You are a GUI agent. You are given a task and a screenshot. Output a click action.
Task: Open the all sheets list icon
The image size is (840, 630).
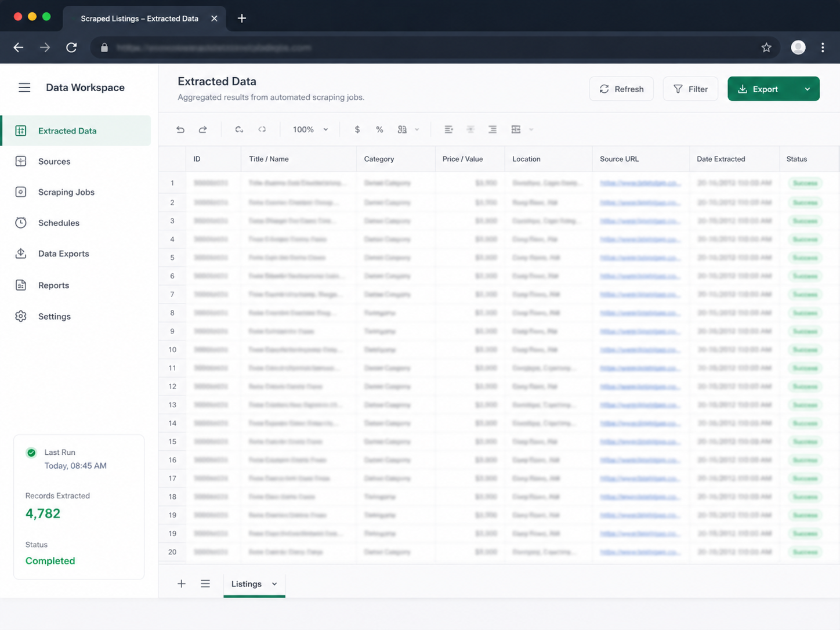coord(205,584)
